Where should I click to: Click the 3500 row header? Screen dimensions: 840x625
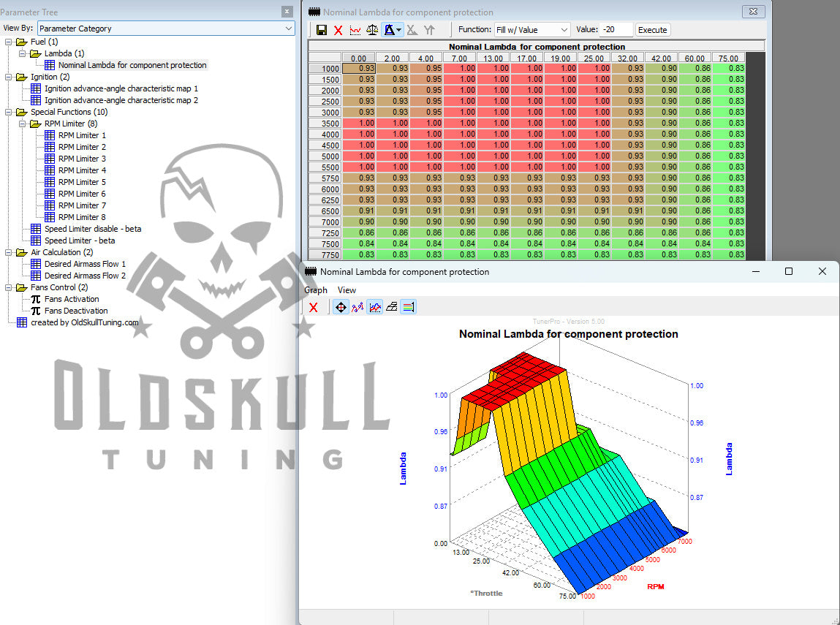(325, 124)
